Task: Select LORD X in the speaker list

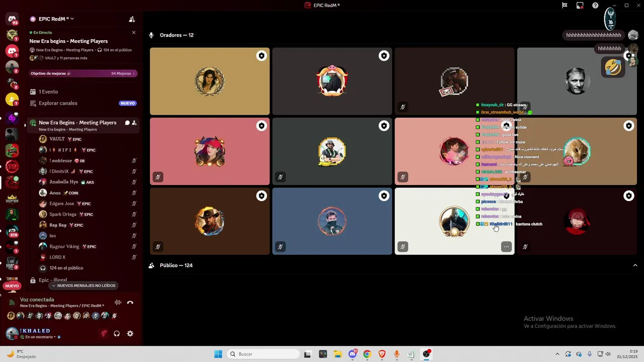Action: point(88,257)
